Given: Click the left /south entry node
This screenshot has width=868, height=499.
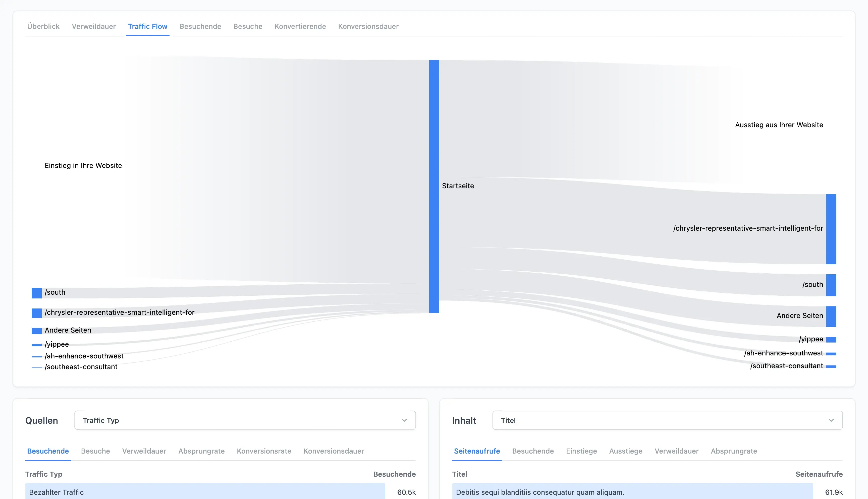Looking at the screenshot, I should pyautogui.click(x=37, y=293).
